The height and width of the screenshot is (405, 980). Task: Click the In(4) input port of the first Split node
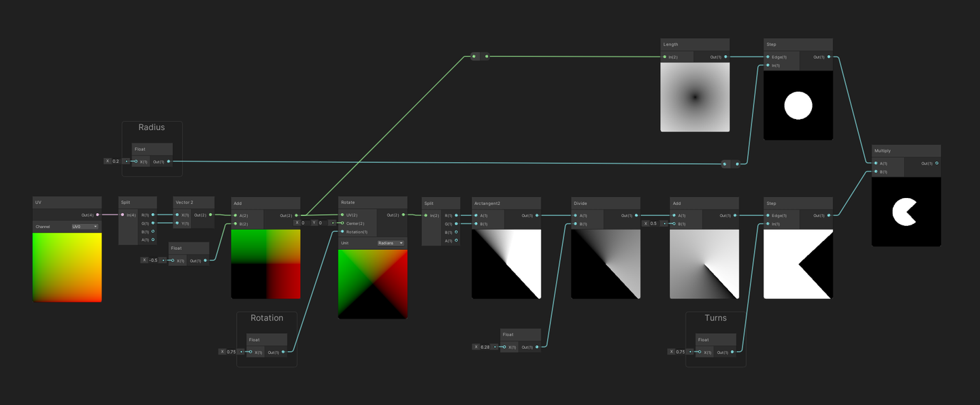123,215
